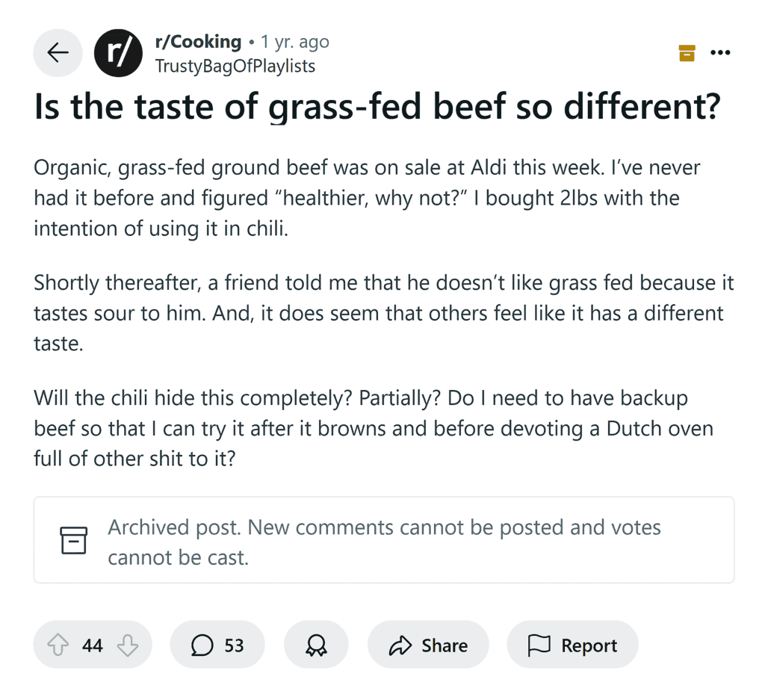Viewport: 765px width, 700px height.
Task: Click the Share button
Action: coord(427,644)
